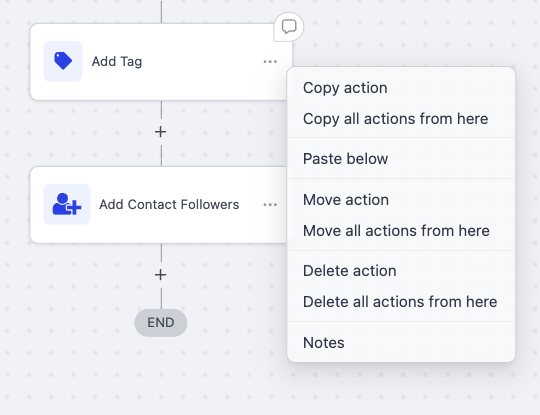540x415 pixels.
Task: Open the three-dot menu on Add Tag
Action: [x=270, y=62]
